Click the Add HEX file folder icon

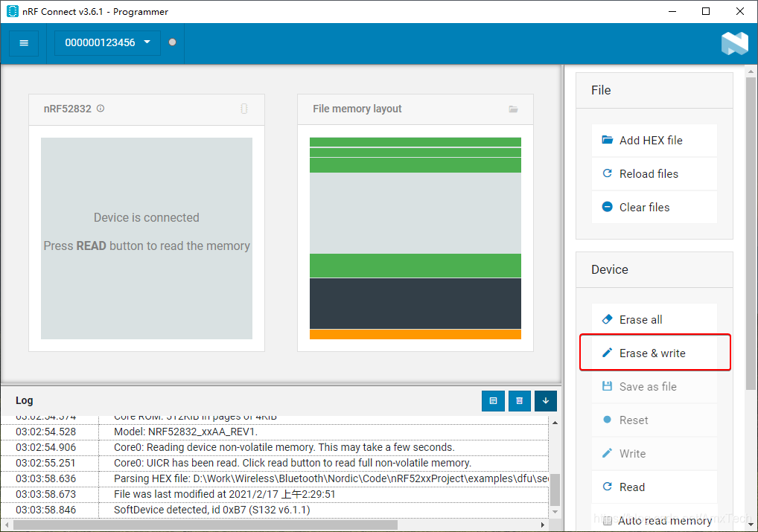607,140
